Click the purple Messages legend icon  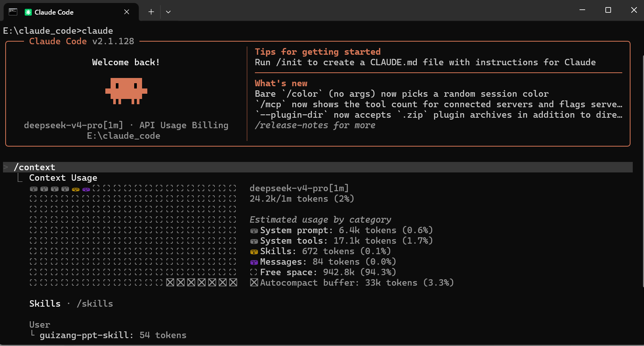click(254, 262)
